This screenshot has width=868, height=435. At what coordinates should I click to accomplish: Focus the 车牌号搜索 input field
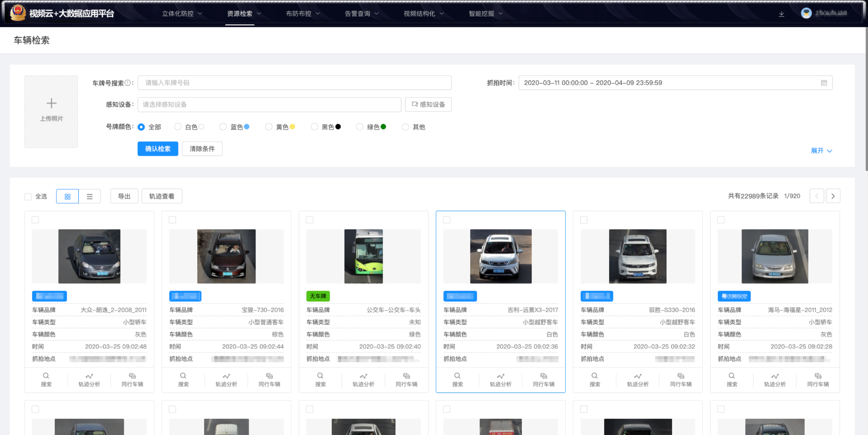(x=294, y=83)
